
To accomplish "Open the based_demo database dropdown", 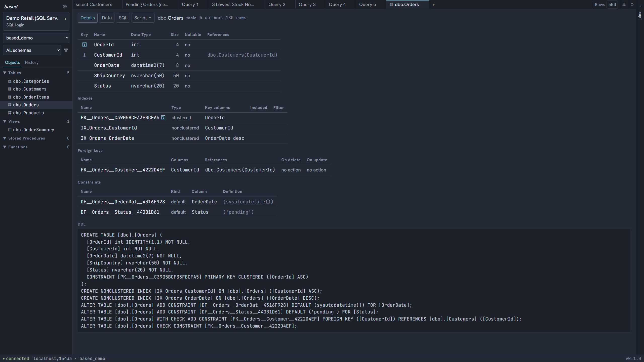I will point(36,38).
